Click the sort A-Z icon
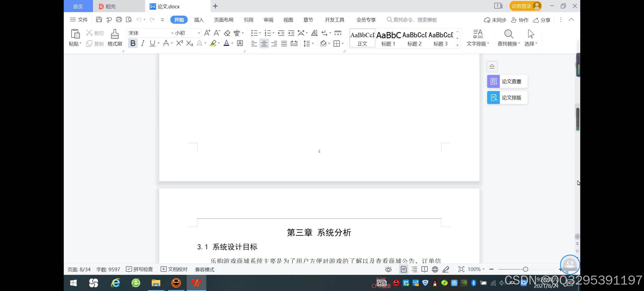The image size is (644, 291). point(314,33)
